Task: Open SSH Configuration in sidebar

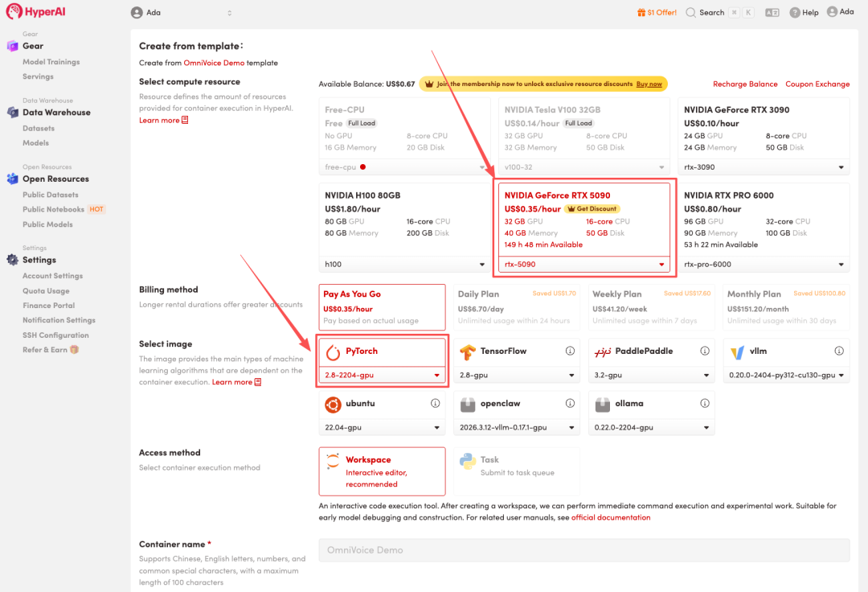Action: (x=55, y=335)
